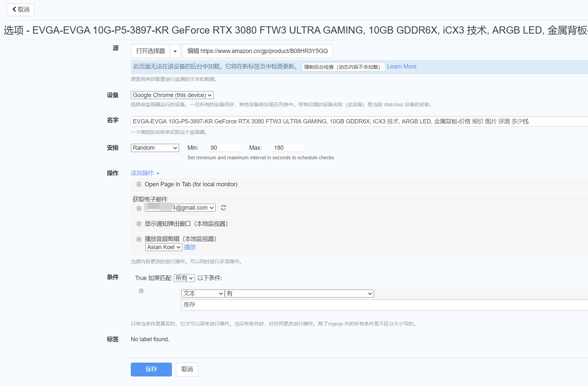Click the bottom 取消 cancel button

pos(187,370)
